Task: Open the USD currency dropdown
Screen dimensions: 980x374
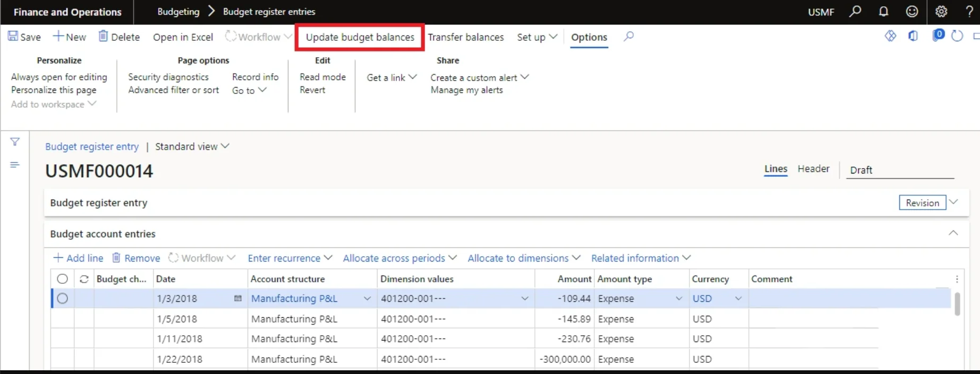Action: 738,299
